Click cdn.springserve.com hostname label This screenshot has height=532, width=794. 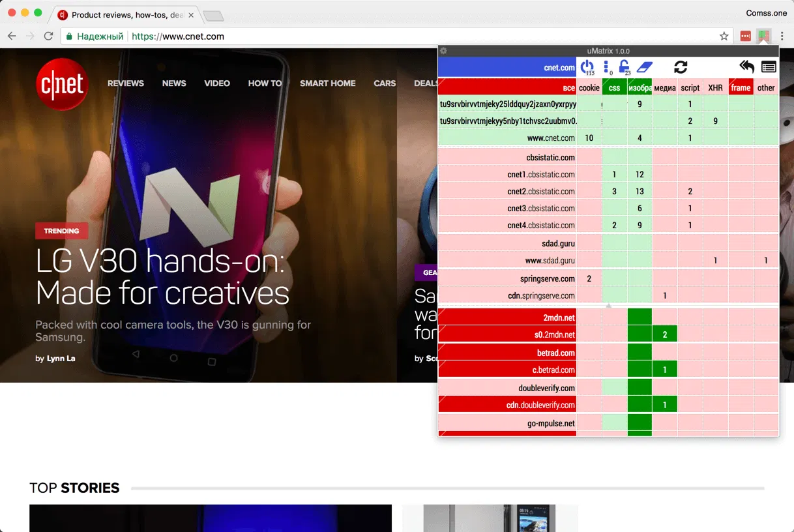tap(507, 295)
